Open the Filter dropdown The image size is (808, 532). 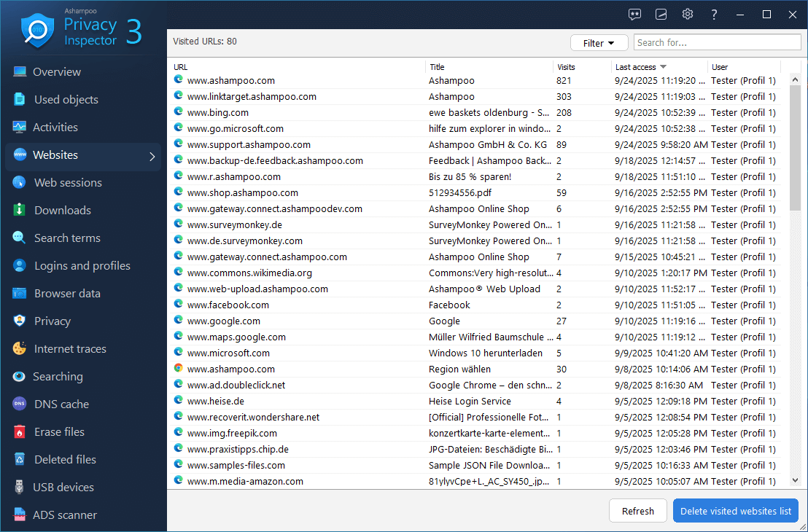599,43
